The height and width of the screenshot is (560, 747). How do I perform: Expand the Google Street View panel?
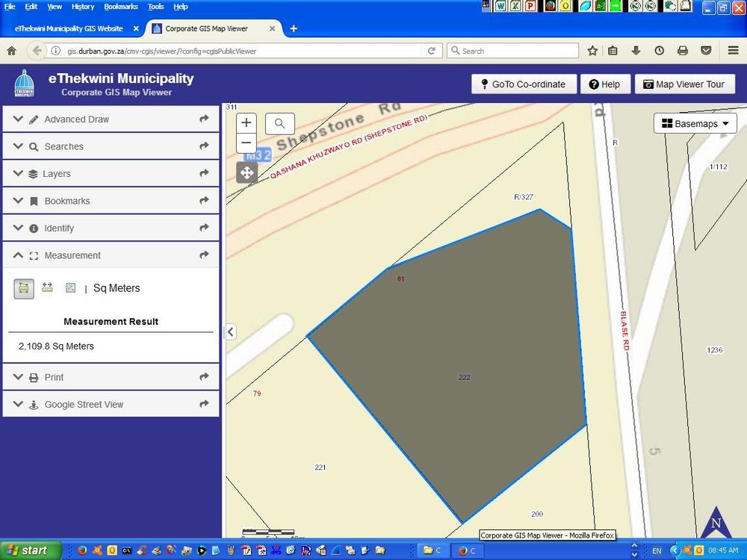[111, 404]
